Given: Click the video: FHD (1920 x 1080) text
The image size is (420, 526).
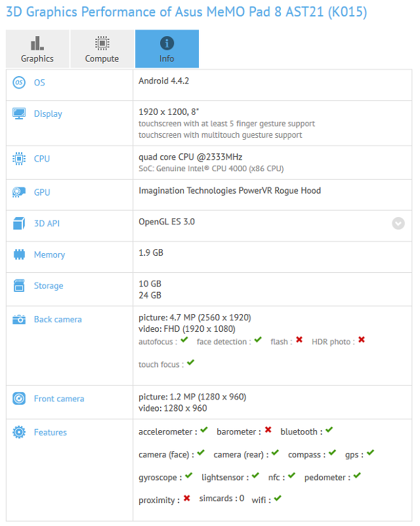Looking at the screenshot, I should point(187,329).
